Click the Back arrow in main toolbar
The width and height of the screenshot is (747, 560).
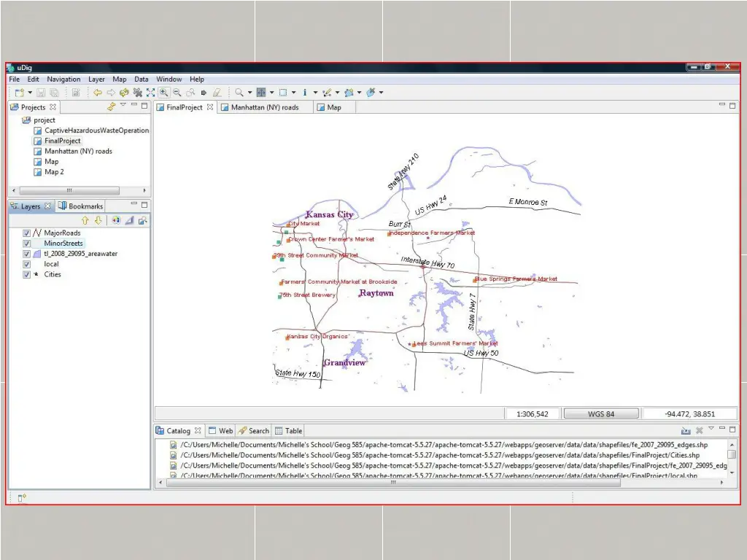point(98,93)
